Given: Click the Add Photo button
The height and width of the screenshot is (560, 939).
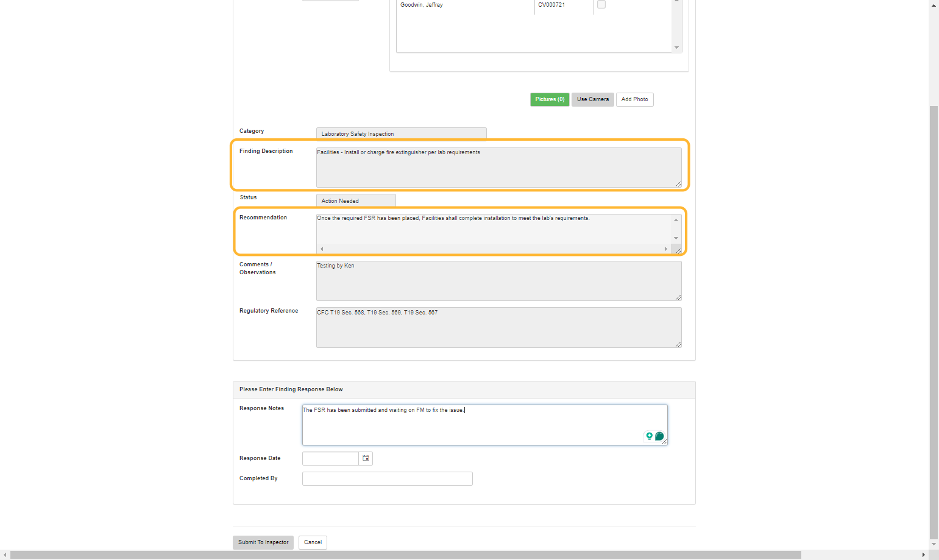Looking at the screenshot, I should click(635, 99).
